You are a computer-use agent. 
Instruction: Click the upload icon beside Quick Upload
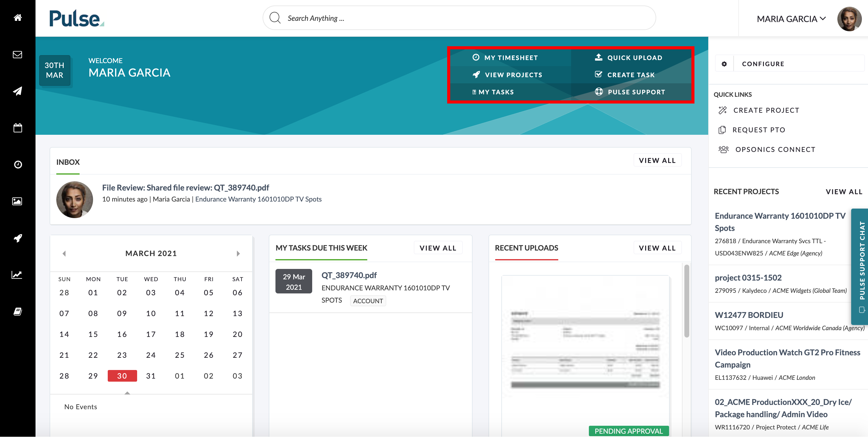598,57
